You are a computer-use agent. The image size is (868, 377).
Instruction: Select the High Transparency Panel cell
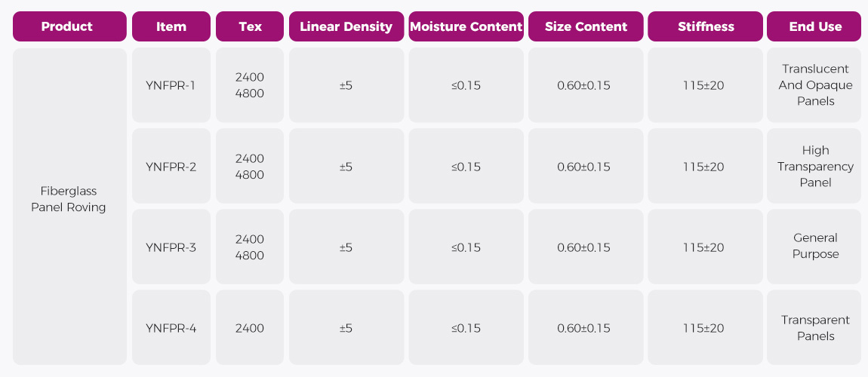[815, 167]
